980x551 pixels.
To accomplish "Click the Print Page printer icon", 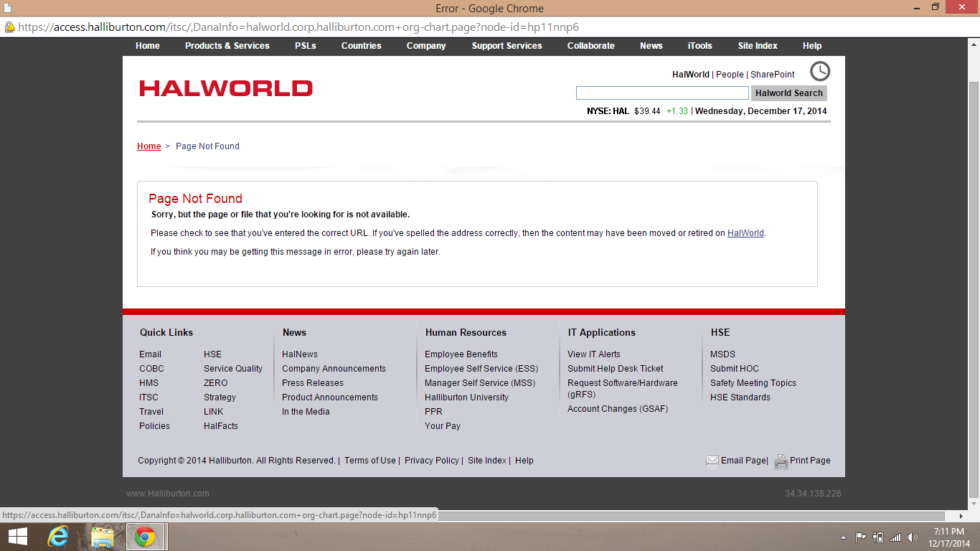I will (x=781, y=461).
